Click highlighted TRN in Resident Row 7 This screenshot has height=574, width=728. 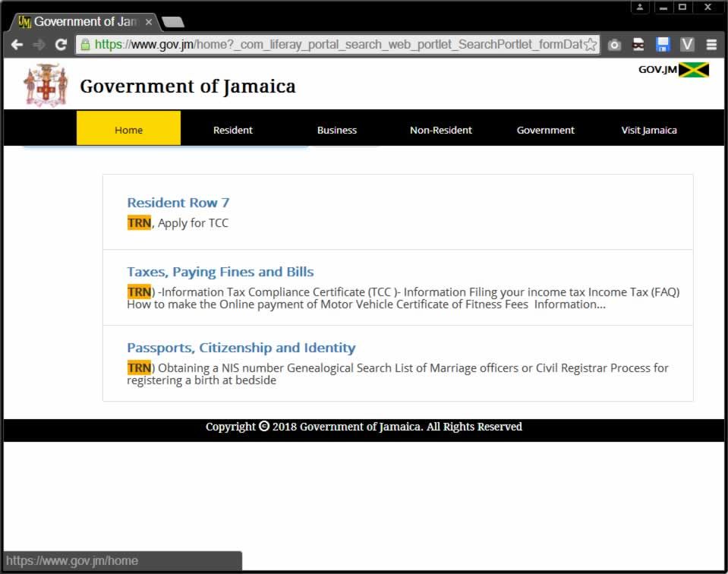[x=139, y=223]
